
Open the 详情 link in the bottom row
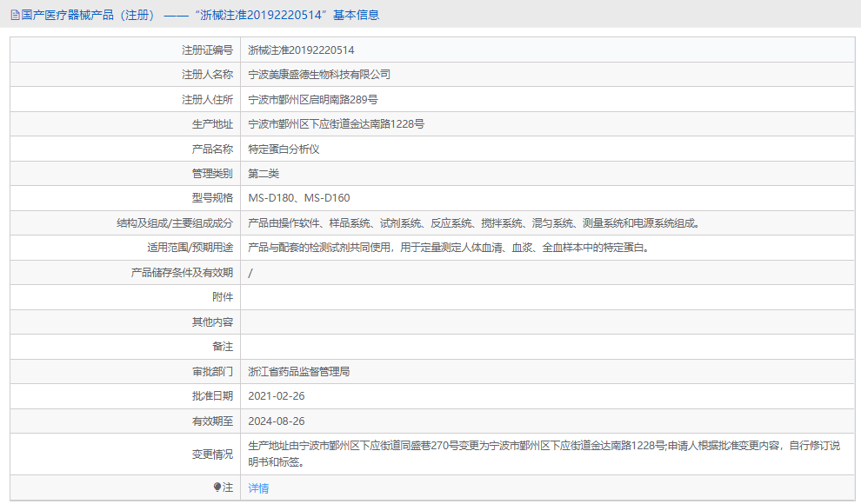click(x=258, y=488)
